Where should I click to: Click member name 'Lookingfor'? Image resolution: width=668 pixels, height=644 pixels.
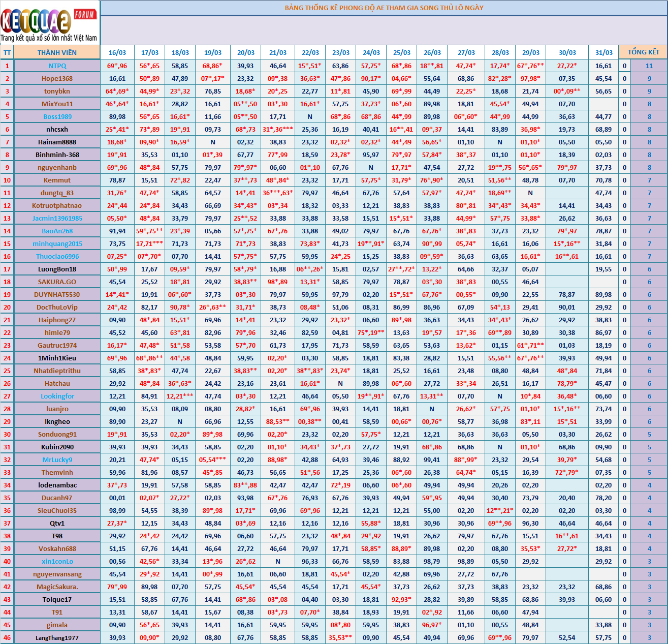click(x=57, y=396)
